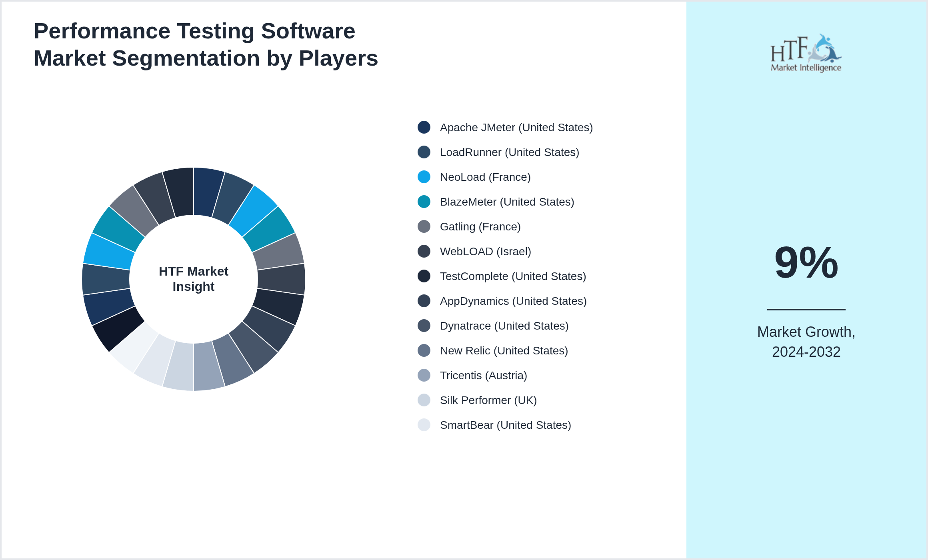
Task: Select the New Relic (United States) entry
Action: pos(504,350)
